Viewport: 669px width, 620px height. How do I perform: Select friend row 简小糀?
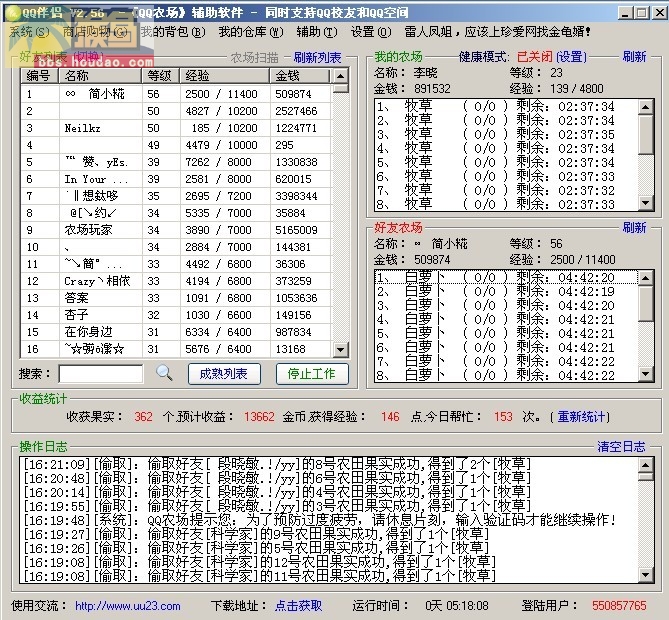point(176,94)
